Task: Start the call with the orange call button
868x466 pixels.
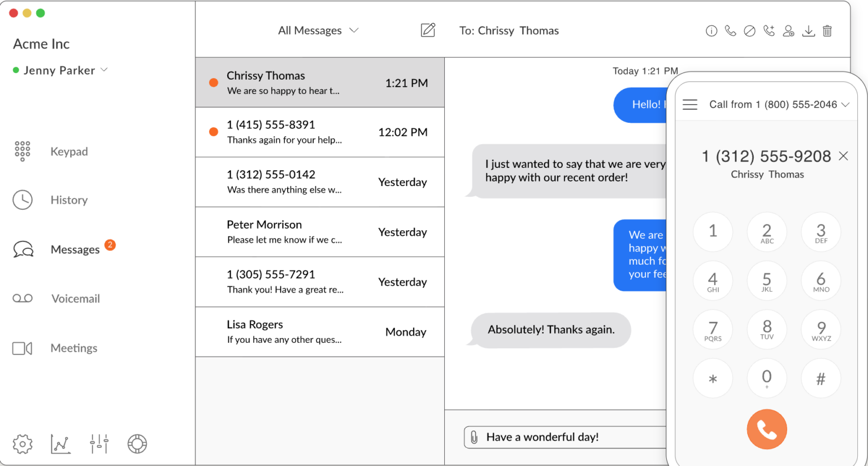Action: tap(767, 429)
